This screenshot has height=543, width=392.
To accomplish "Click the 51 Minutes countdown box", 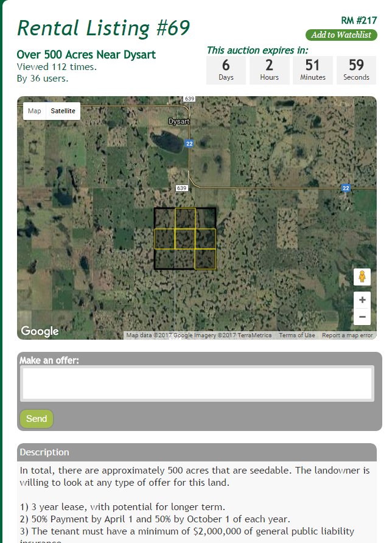I will tap(313, 70).
